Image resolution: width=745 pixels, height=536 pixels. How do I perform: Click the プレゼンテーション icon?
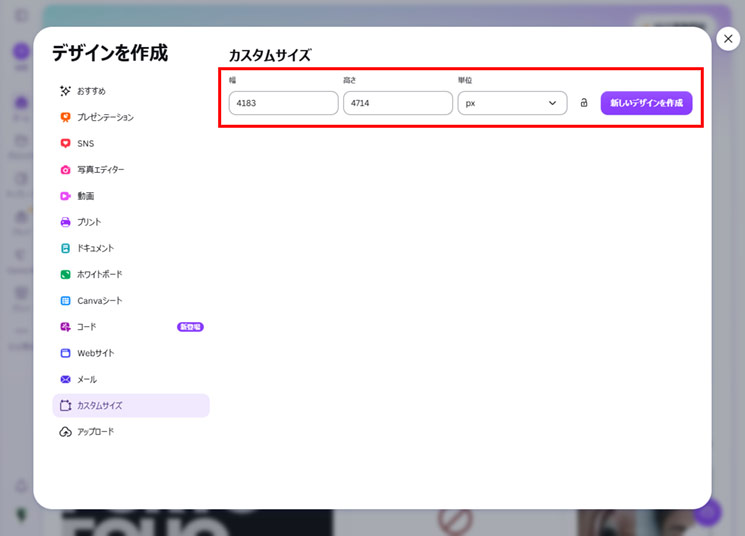point(66,117)
